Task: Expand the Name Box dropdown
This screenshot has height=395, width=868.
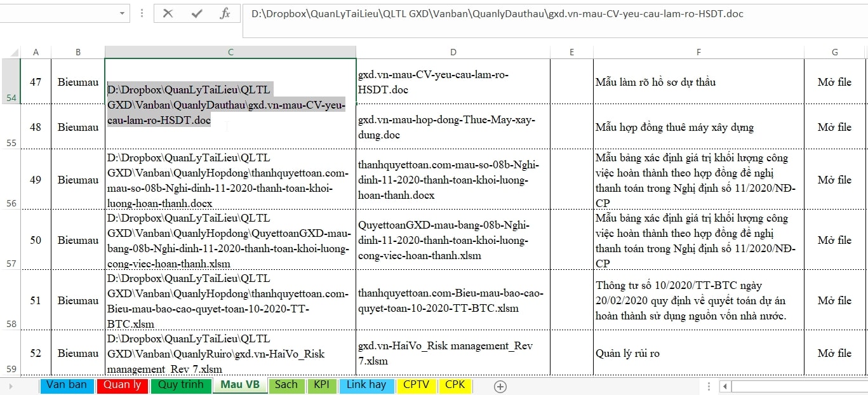Action: pyautogui.click(x=122, y=13)
